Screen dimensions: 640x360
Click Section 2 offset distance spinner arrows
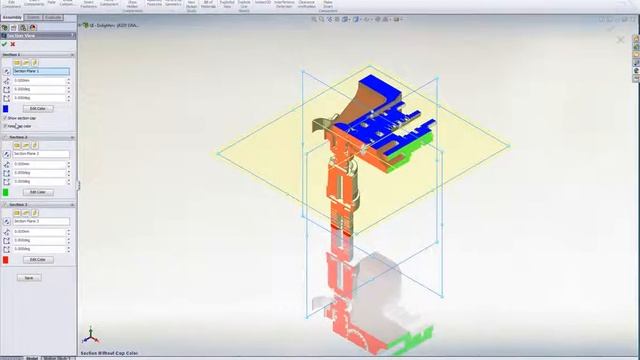click(x=69, y=164)
